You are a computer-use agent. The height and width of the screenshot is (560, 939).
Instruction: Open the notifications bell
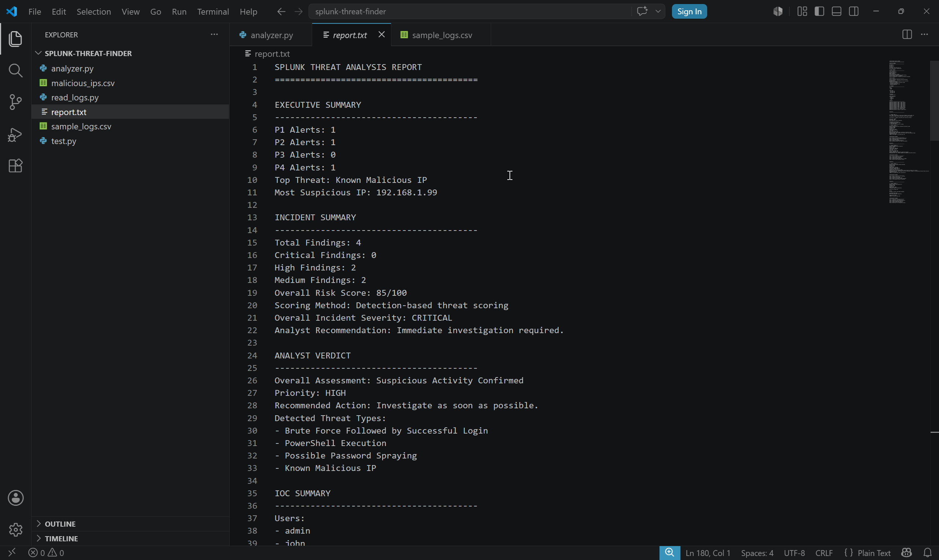927,553
